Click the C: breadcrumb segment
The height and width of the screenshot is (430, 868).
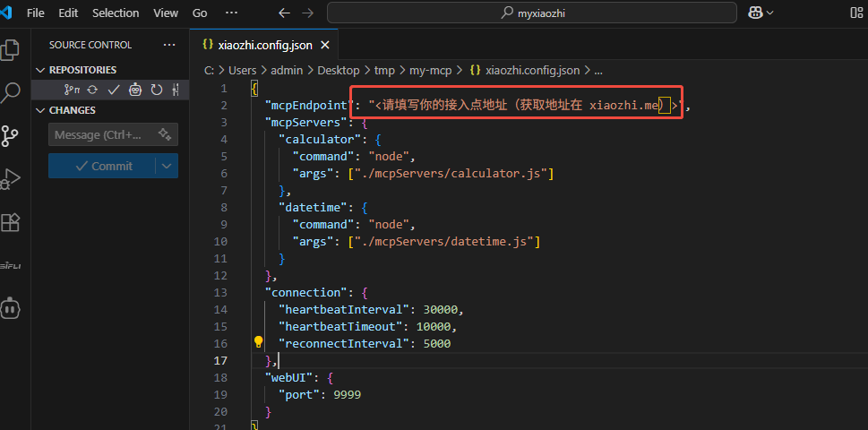tap(210, 70)
